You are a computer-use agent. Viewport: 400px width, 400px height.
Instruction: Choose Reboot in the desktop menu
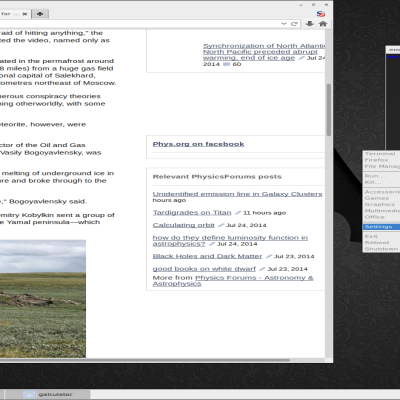[x=382, y=243]
